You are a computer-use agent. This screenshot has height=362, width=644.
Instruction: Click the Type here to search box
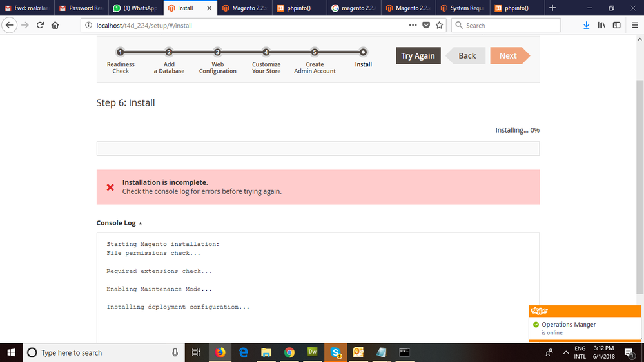(x=104, y=352)
